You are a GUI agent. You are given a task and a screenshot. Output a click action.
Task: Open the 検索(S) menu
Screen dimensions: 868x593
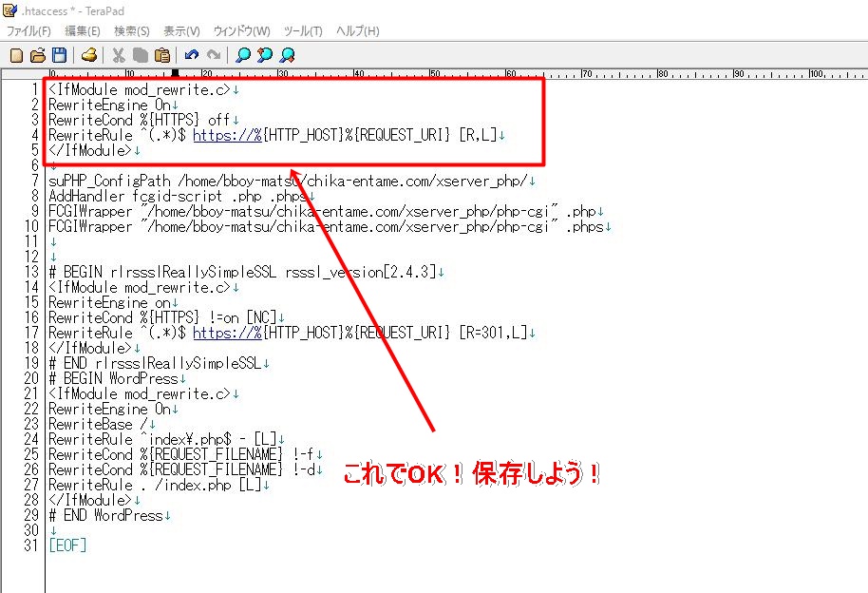(x=132, y=31)
